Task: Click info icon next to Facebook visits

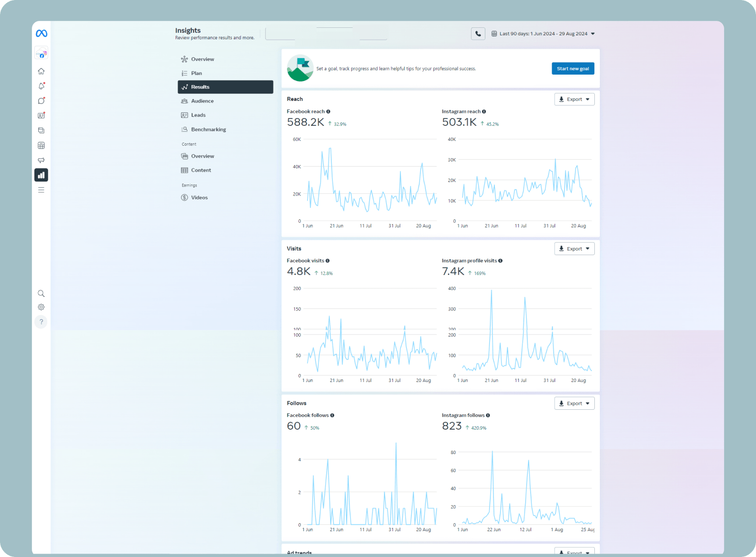Action: (x=327, y=261)
